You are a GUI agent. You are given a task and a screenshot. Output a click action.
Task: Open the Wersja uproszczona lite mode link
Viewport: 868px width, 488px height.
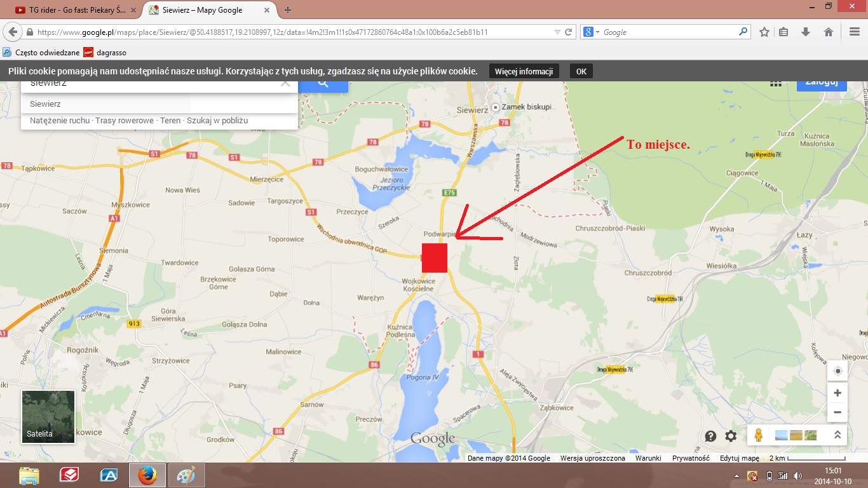click(x=592, y=458)
